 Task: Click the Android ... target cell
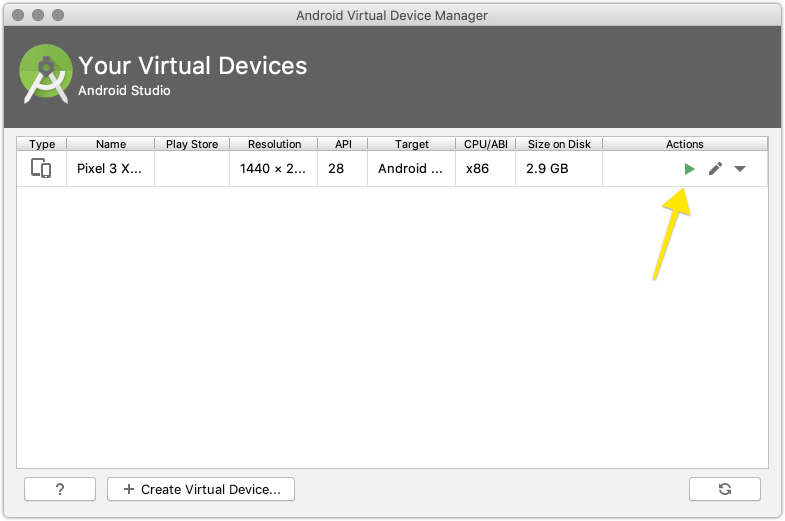tap(412, 169)
